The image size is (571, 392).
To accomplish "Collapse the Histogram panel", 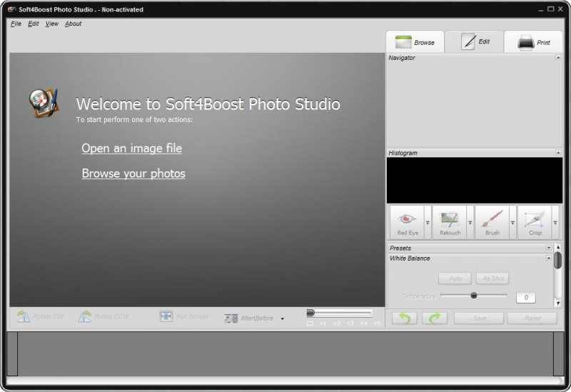I will [557, 152].
